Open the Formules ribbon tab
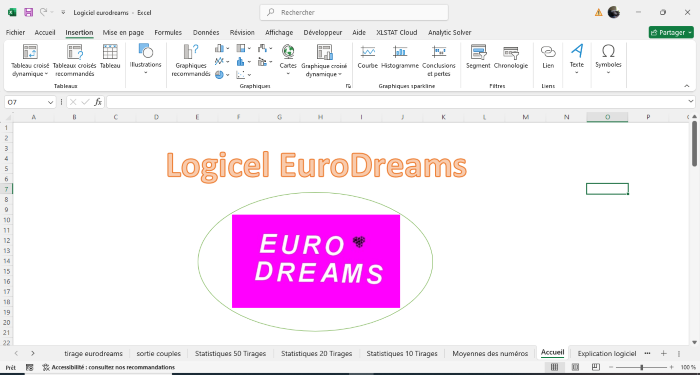This screenshot has width=700, height=375. (168, 33)
